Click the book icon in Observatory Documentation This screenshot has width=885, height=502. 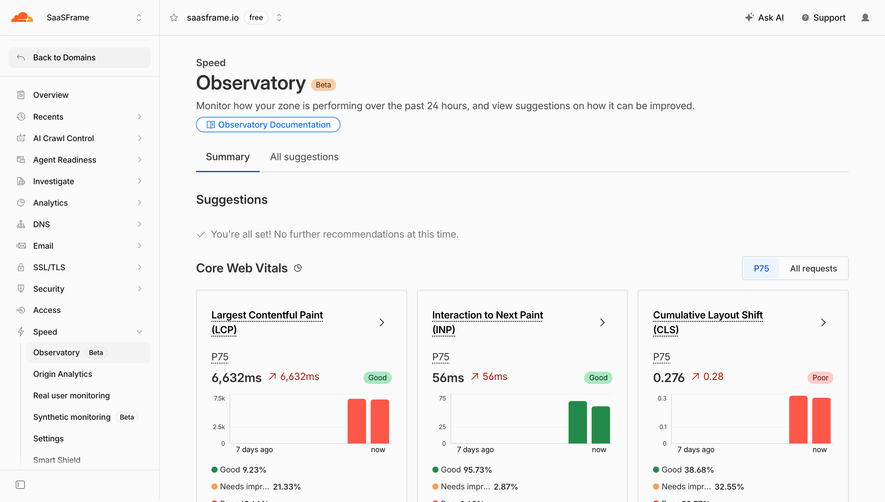(211, 125)
